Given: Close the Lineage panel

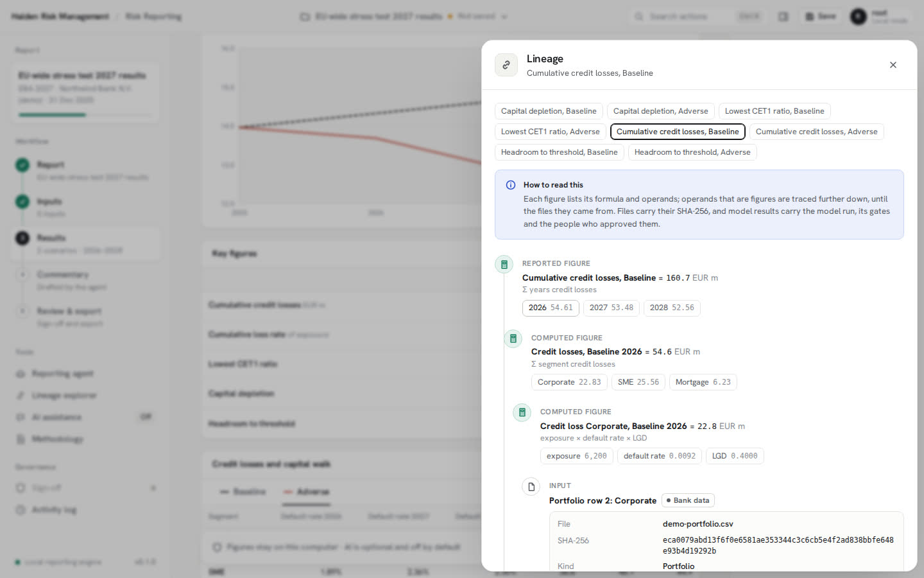Looking at the screenshot, I should 893,65.
